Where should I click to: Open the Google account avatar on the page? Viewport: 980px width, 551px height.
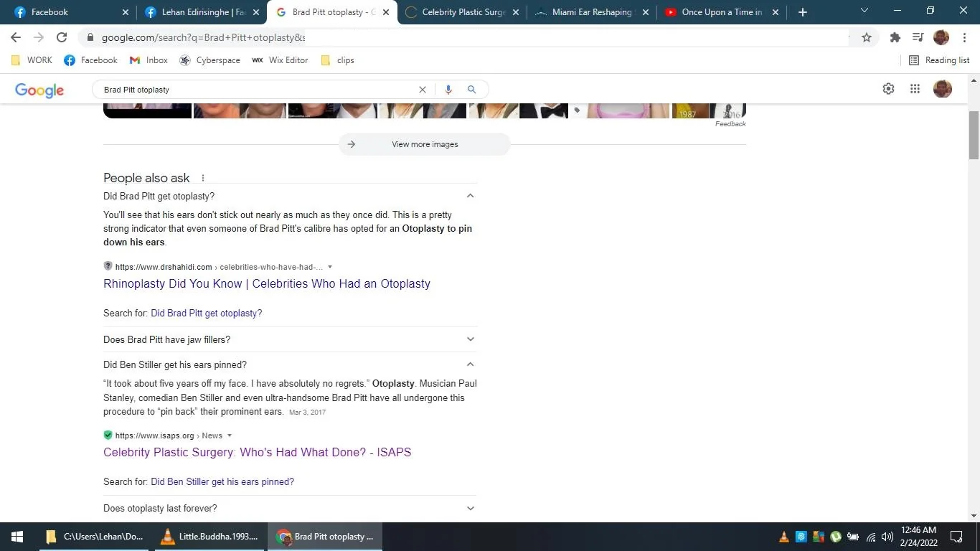[x=943, y=89]
